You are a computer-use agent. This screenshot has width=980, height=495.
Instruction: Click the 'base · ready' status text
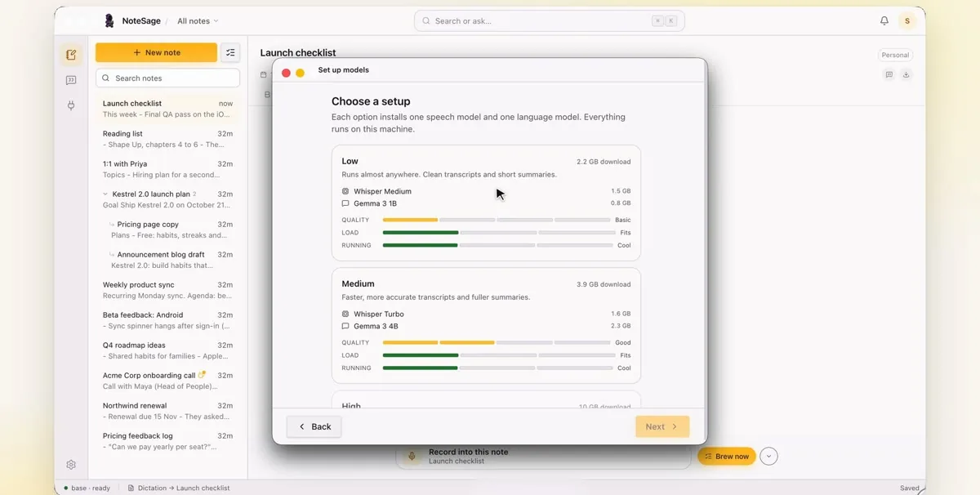[91, 488]
